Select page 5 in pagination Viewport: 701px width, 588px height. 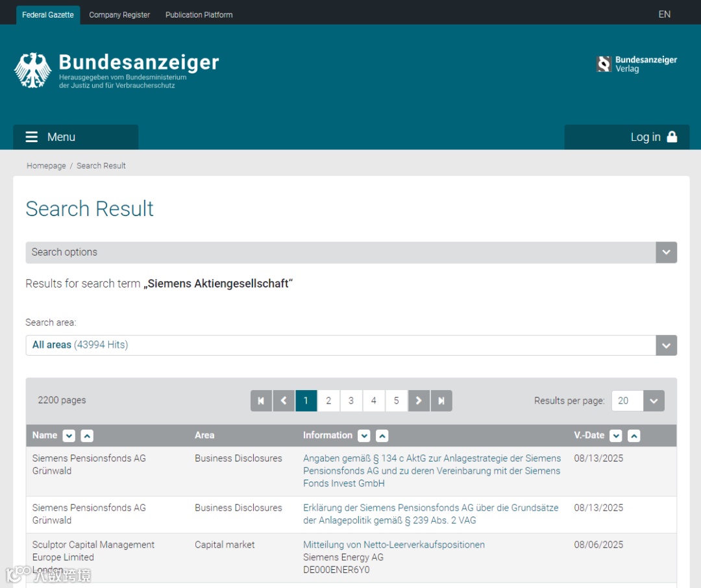point(396,400)
